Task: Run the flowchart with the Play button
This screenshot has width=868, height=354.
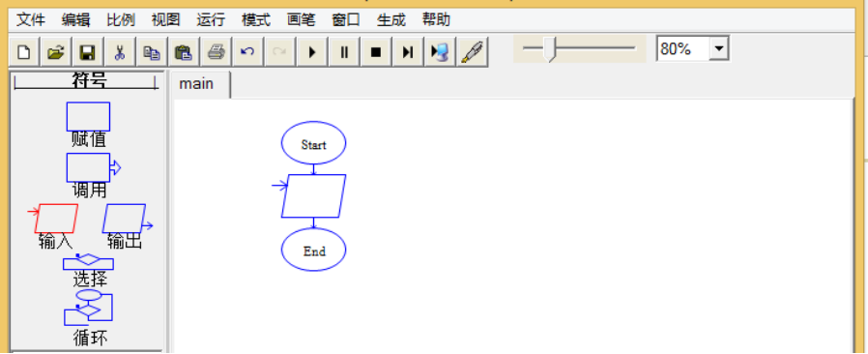Action: pyautogui.click(x=311, y=52)
